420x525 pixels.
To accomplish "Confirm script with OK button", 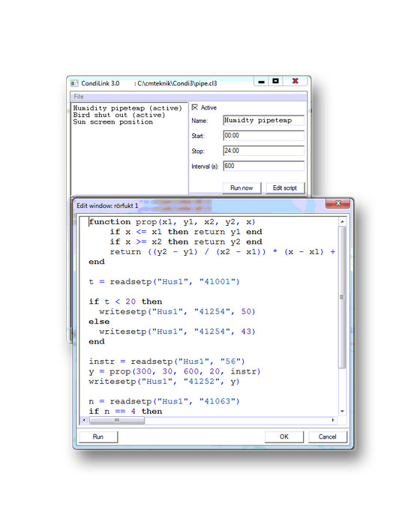I will click(x=284, y=436).
